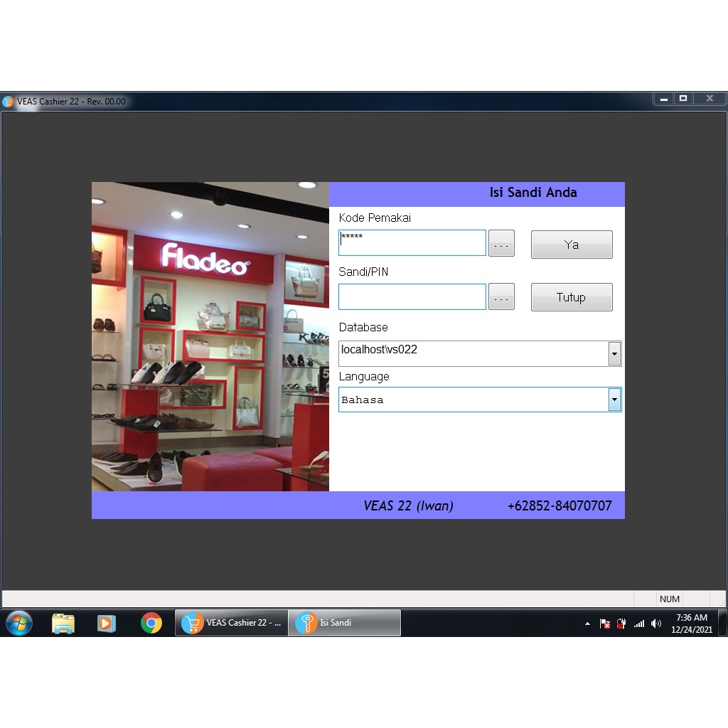The height and width of the screenshot is (728, 728).
Task: Open Google Chrome from the taskbar
Action: [x=152, y=623]
